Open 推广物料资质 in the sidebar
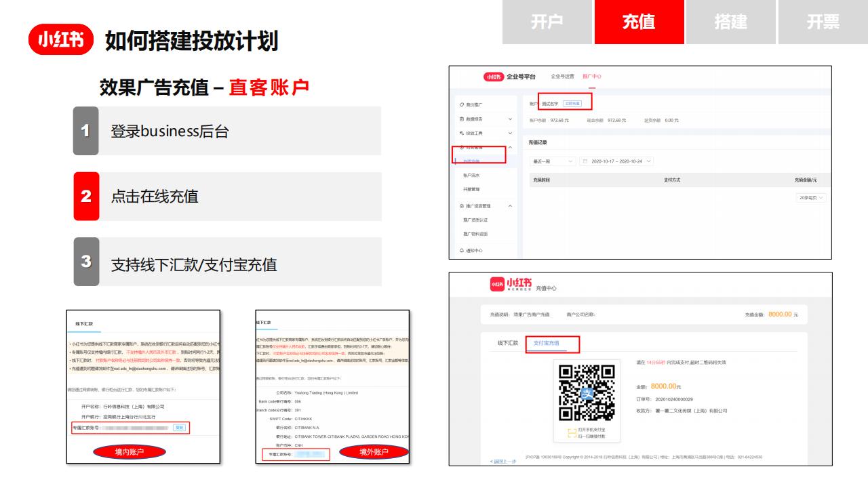The image size is (868, 488). 475,234
